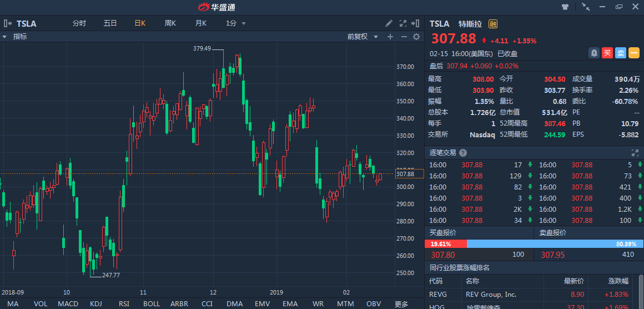Click the red 买 buy button
Viewport: 644px width, 309px height.
tap(607, 53)
